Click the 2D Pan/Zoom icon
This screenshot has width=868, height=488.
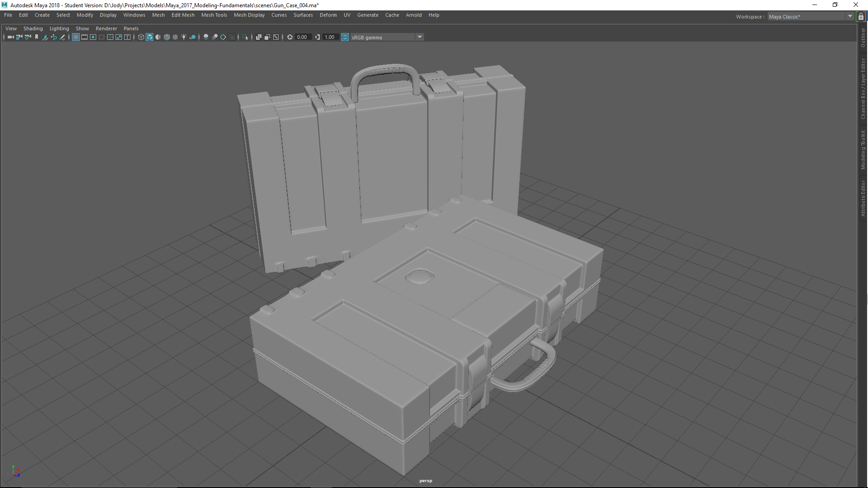(54, 37)
